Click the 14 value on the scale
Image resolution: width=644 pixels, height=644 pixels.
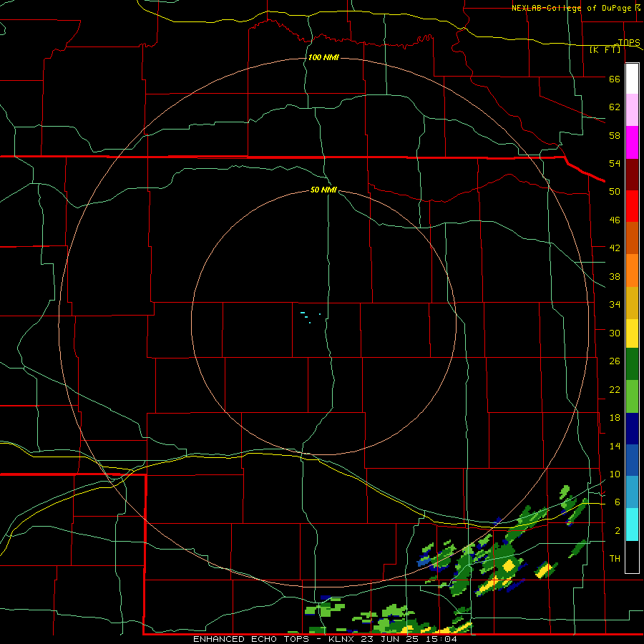click(615, 446)
